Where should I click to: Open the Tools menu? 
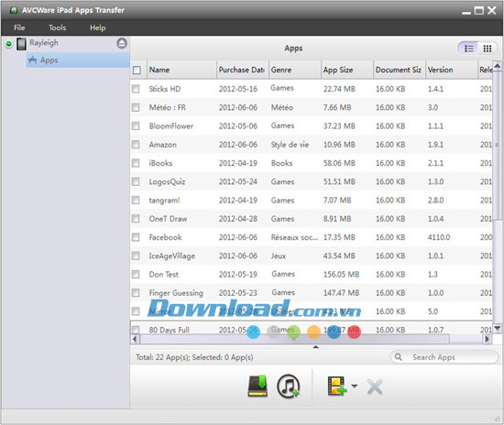(x=57, y=27)
